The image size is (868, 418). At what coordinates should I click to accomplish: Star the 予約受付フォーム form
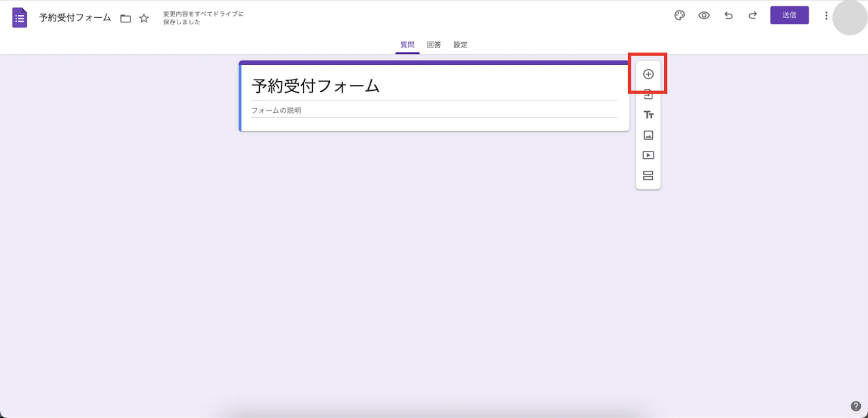[x=144, y=18]
